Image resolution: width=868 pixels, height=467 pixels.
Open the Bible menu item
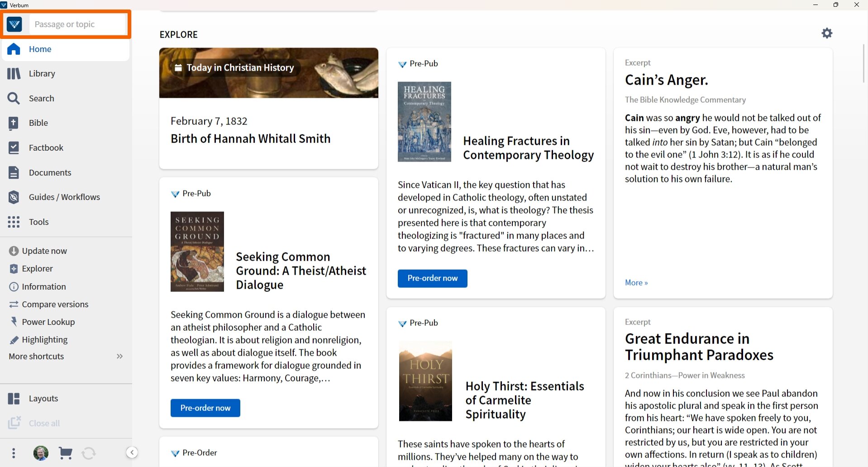[x=38, y=123]
